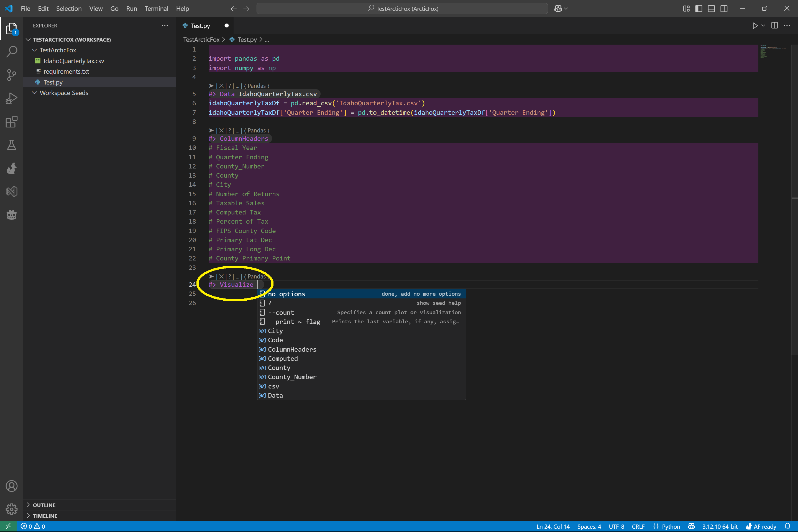This screenshot has height=532, width=798.
Task: Toggle the bottom Panel visibility
Action: click(711, 9)
